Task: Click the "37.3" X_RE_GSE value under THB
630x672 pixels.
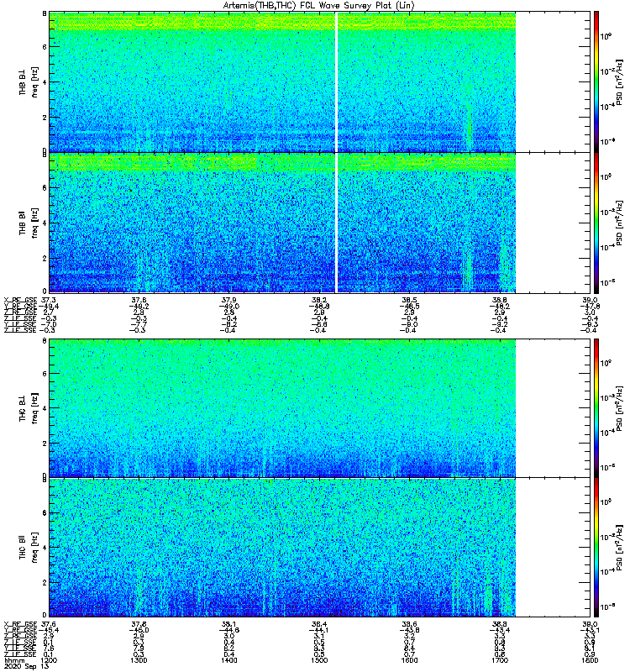Action: click(49, 300)
